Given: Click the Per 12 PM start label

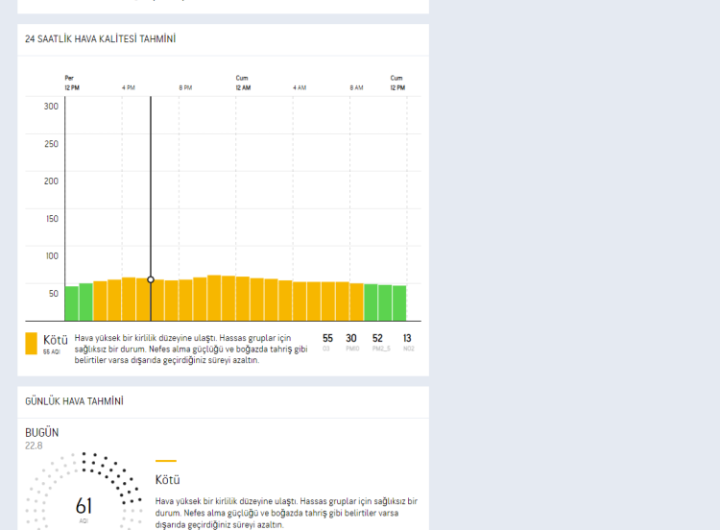Looking at the screenshot, I should 70,83.
